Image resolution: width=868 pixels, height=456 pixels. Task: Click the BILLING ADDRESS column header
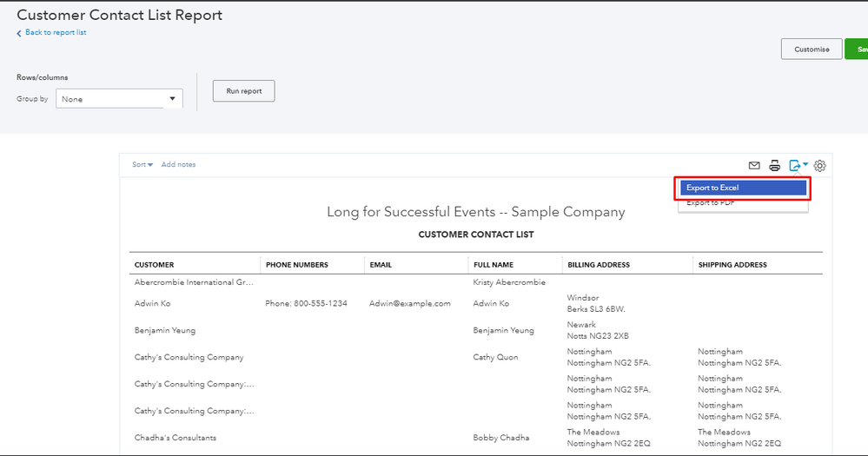point(599,265)
